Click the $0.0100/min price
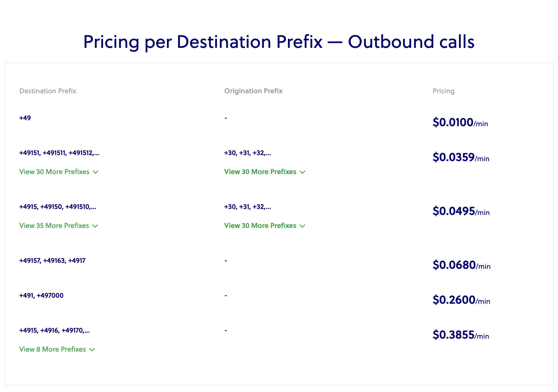Image resolution: width=558 pixels, height=392 pixels. coord(460,122)
